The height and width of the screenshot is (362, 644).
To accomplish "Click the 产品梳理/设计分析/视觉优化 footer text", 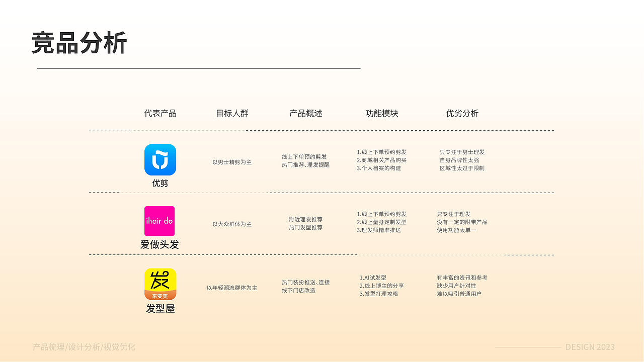I will 84,347.
